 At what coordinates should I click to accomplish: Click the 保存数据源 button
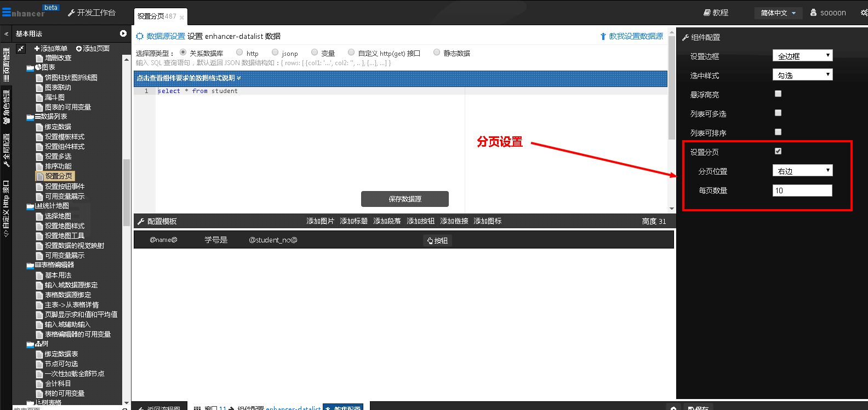click(404, 199)
